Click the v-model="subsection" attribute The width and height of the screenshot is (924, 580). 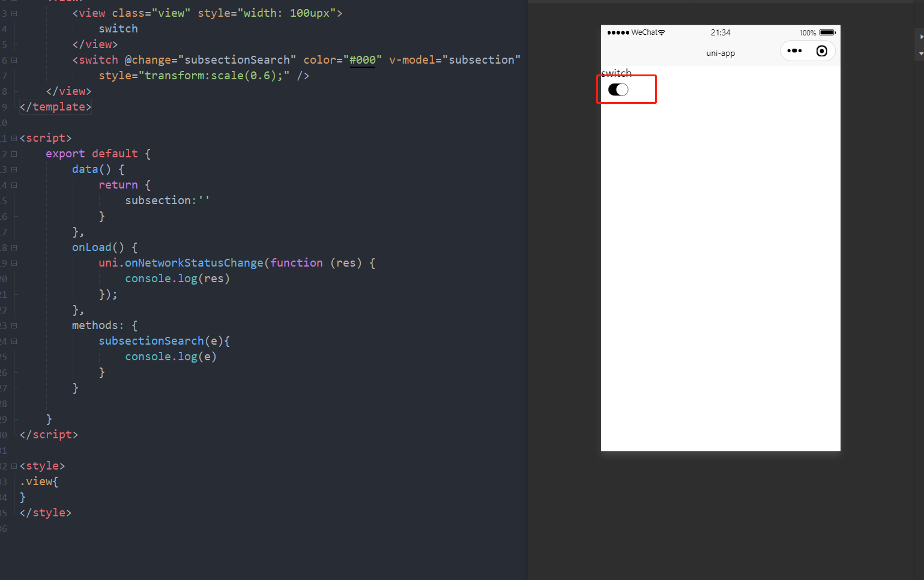pyautogui.click(x=454, y=60)
